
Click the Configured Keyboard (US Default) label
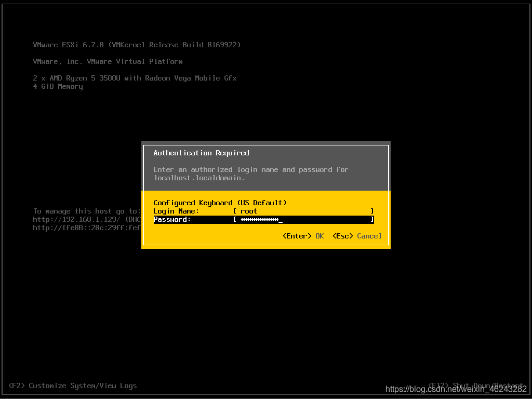click(x=220, y=203)
